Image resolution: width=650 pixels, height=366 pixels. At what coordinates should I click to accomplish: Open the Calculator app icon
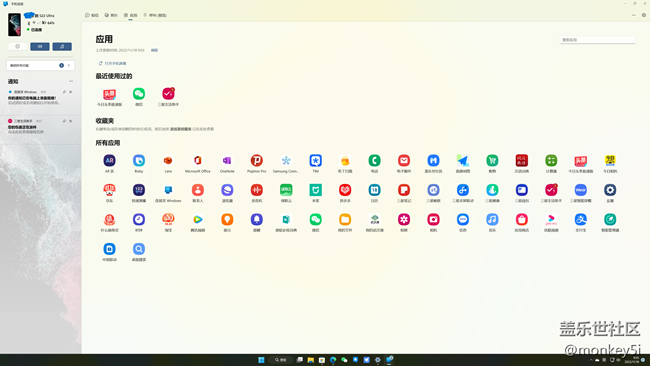pyautogui.click(x=551, y=160)
